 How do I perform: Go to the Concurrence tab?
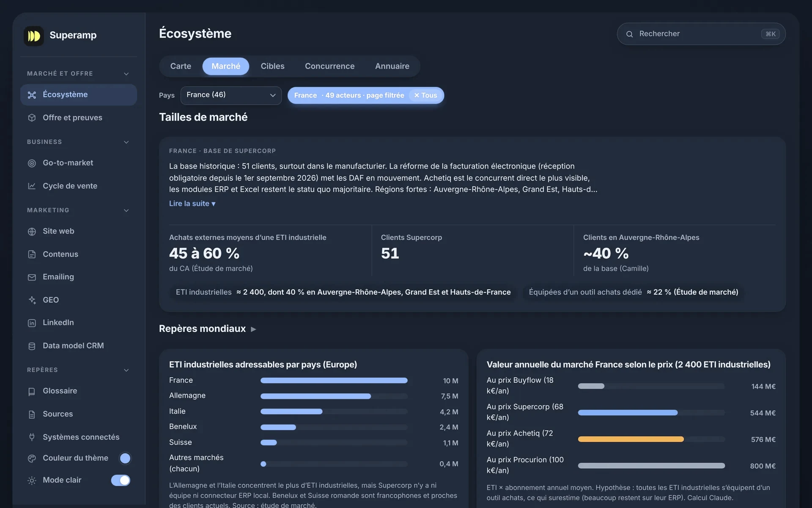point(330,66)
